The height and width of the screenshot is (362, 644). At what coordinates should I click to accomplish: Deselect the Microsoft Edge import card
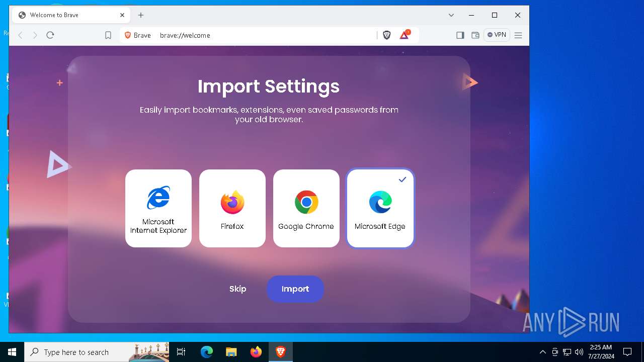point(380,208)
